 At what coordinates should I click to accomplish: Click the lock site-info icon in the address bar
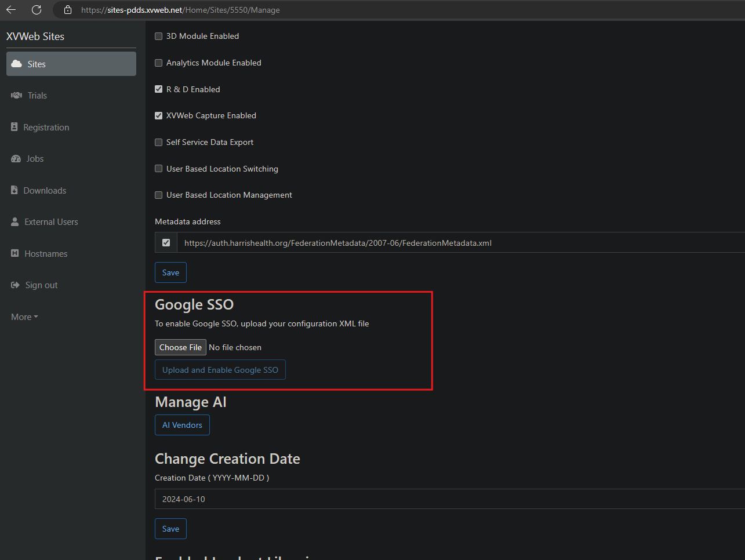coord(68,10)
